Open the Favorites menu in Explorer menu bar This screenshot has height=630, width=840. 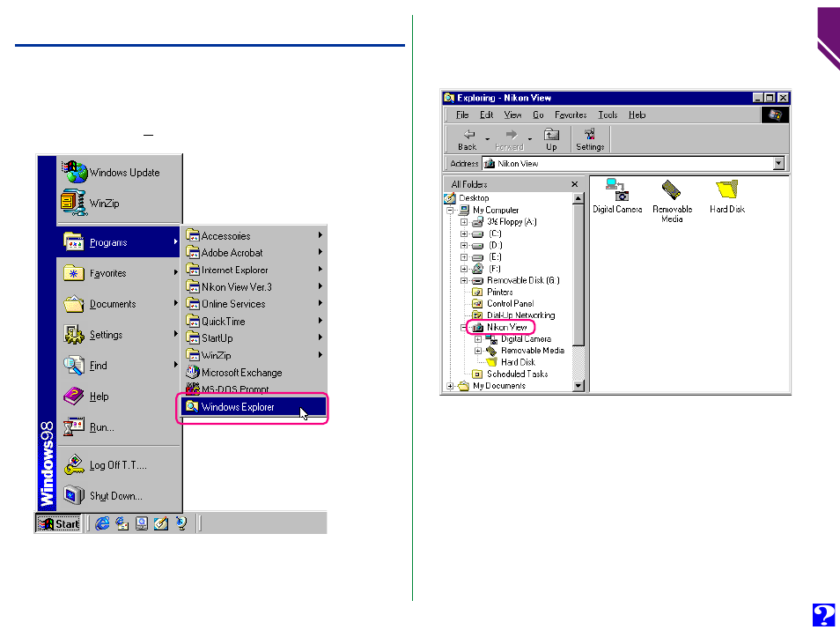click(571, 115)
